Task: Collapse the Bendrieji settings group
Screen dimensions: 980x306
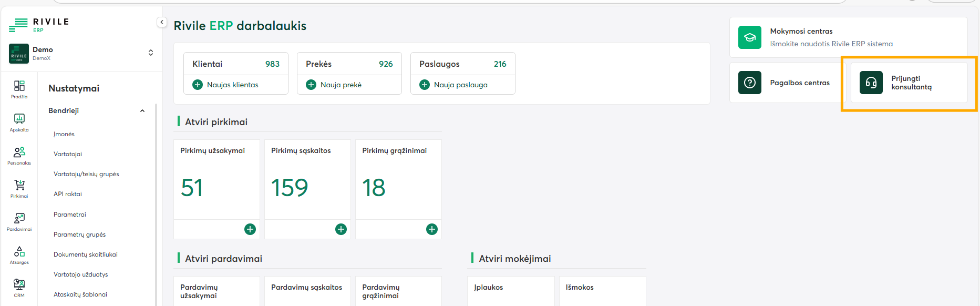Action: pos(142,110)
